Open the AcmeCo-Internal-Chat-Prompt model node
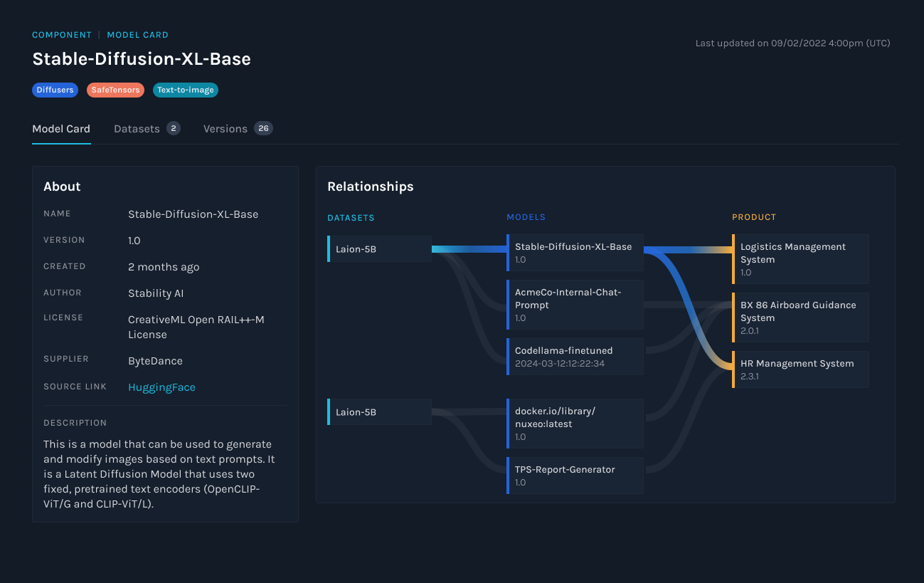The height and width of the screenshot is (583, 924). point(575,305)
